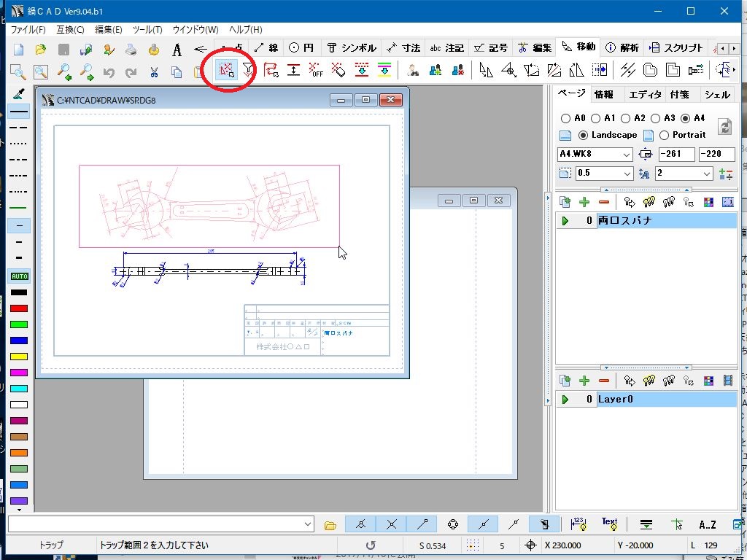Click the new file icon
The height and width of the screenshot is (560, 747).
pyautogui.click(x=18, y=49)
